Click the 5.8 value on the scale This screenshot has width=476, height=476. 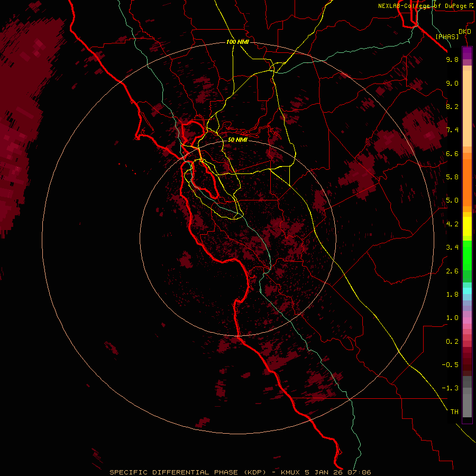coord(452,177)
